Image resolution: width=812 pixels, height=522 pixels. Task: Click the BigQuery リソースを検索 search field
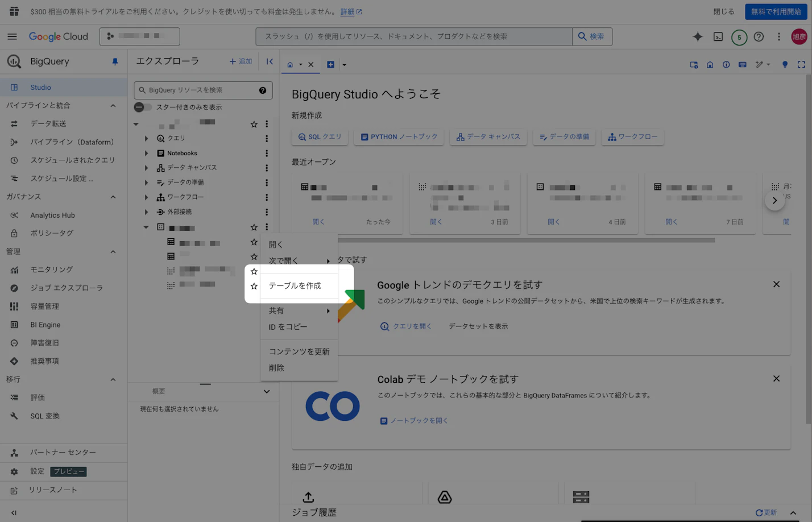pyautogui.click(x=199, y=90)
